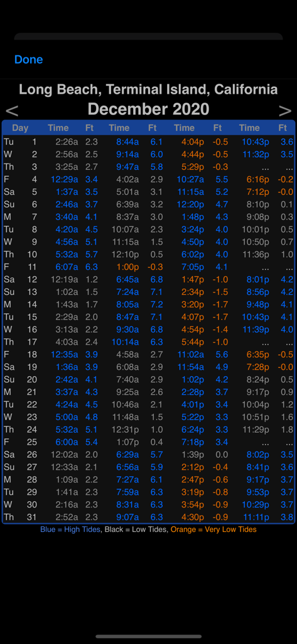Click the Day column header
This screenshot has height=644, width=297.
[20, 128]
